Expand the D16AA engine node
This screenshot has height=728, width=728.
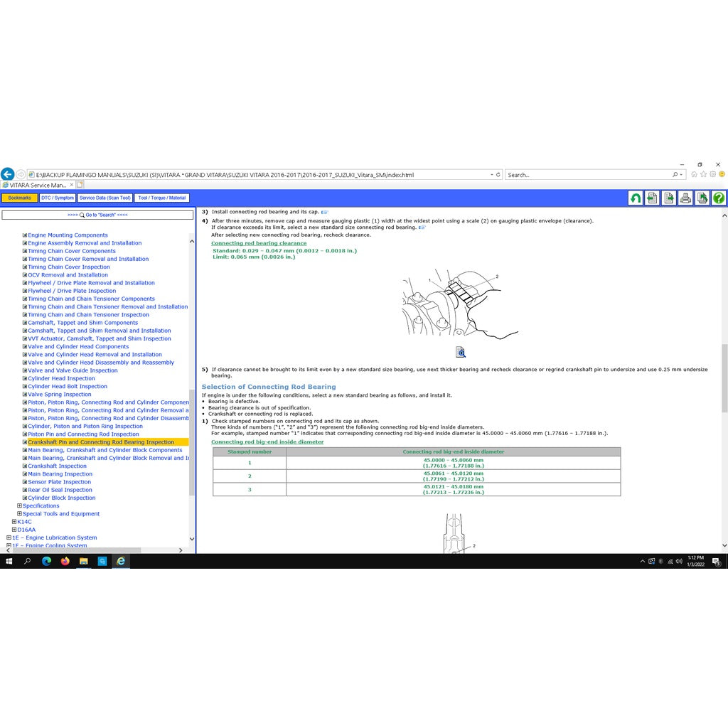tap(14, 530)
